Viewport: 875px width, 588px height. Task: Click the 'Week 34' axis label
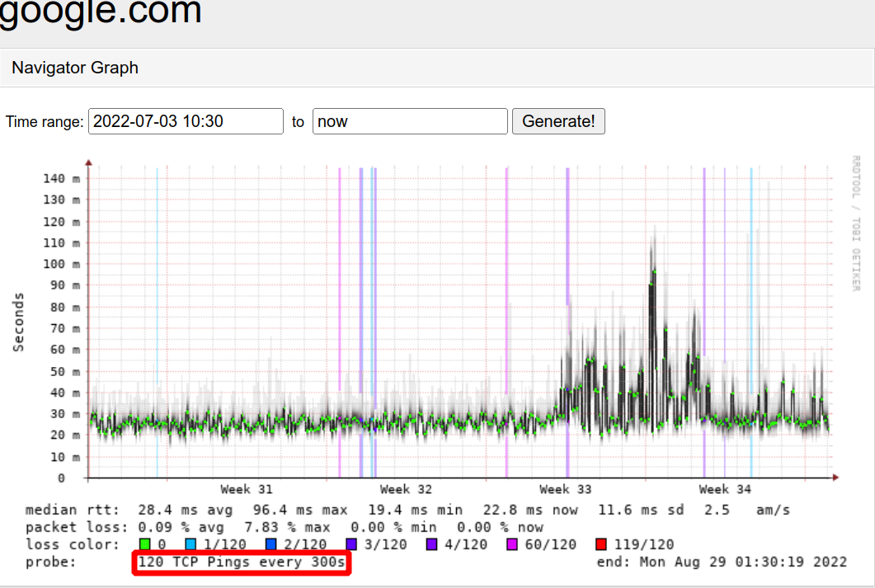tap(724, 489)
